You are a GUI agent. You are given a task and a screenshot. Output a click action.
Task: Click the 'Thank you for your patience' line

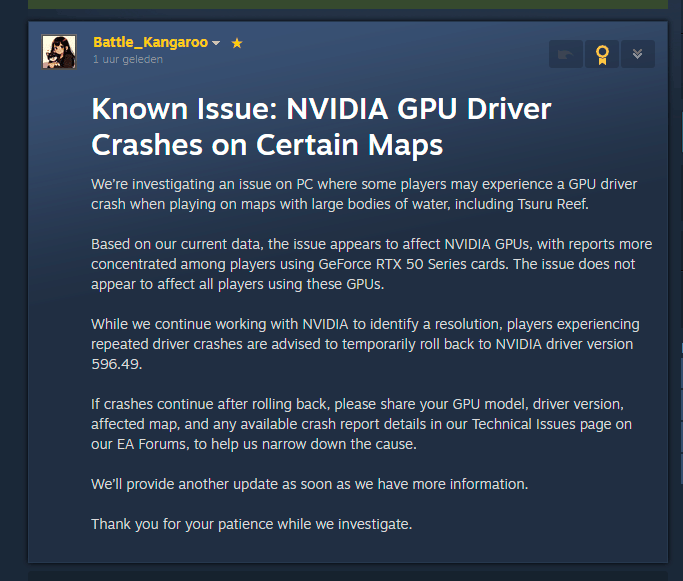point(251,524)
